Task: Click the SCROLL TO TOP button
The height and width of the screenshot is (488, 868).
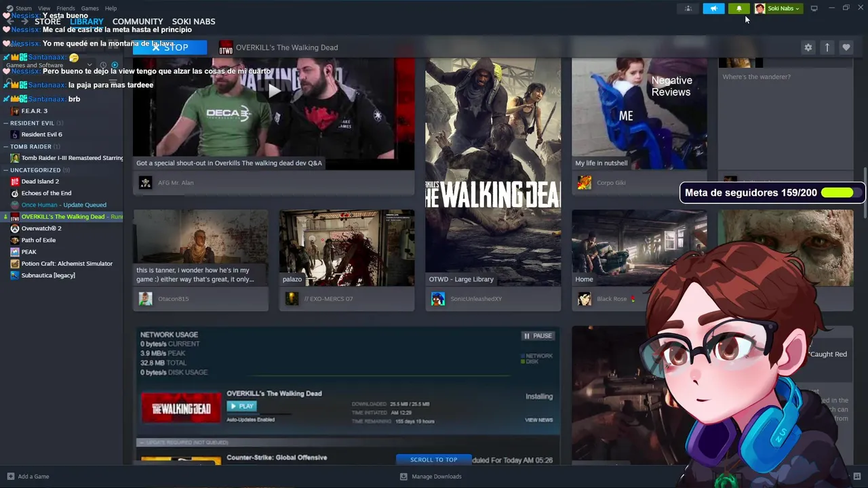Action: click(433, 460)
